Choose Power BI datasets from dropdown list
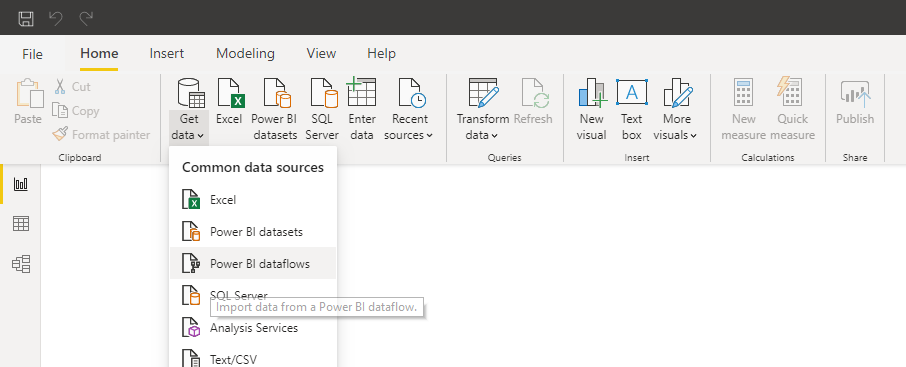The width and height of the screenshot is (906, 367). pyautogui.click(x=253, y=232)
